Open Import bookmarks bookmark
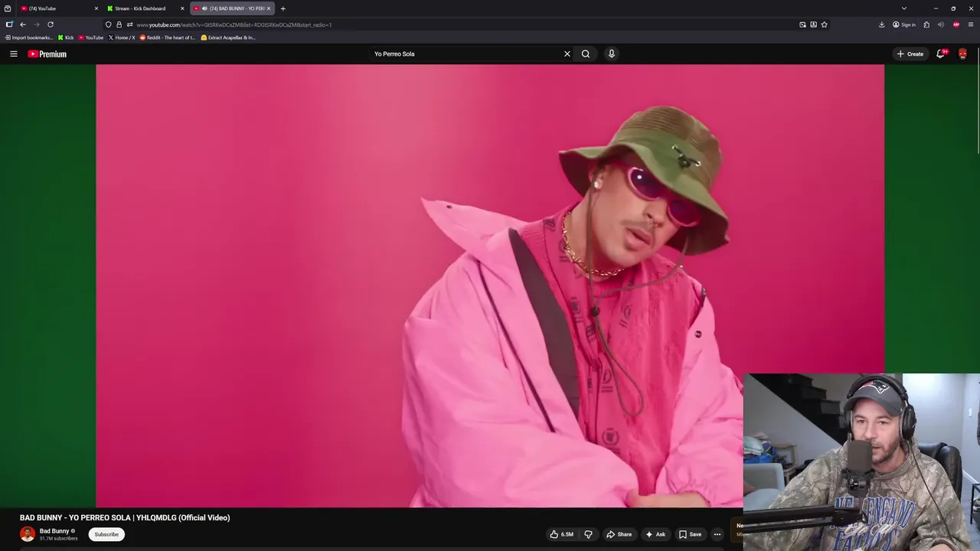This screenshot has width=980, height=551. tap(29, 37)
